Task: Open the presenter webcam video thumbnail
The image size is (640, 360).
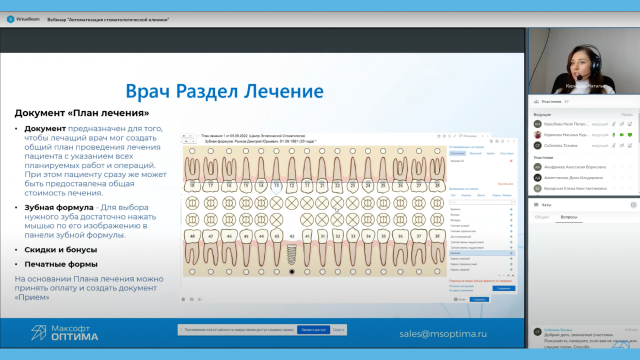Action: [584, 61]
